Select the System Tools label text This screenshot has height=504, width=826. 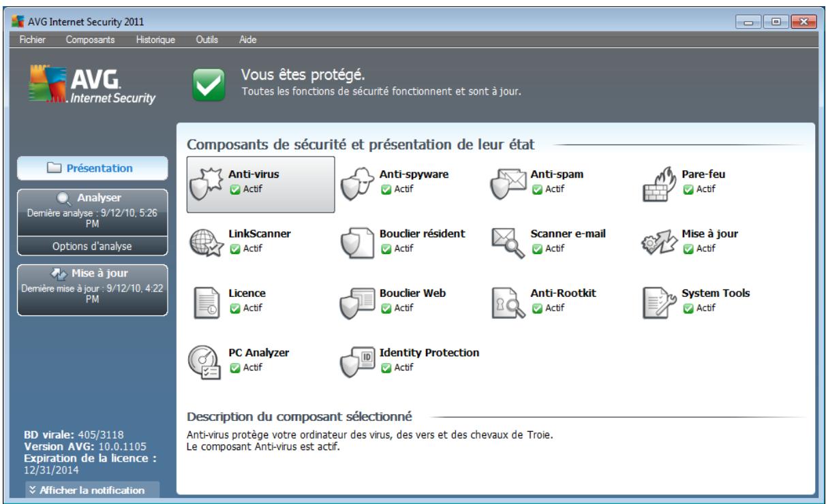point(716,294)
